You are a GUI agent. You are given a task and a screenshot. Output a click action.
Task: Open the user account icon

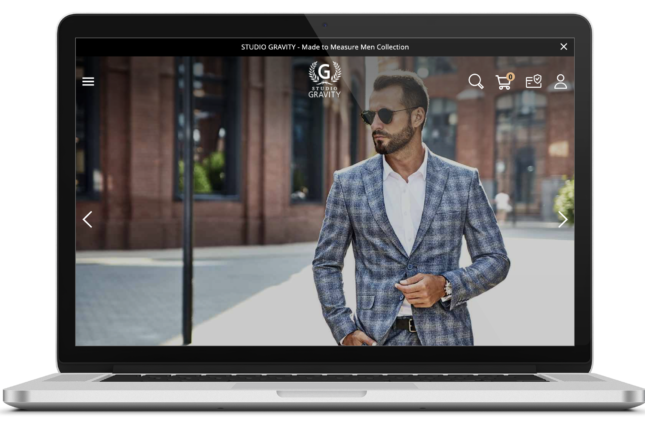pos(560,81)
